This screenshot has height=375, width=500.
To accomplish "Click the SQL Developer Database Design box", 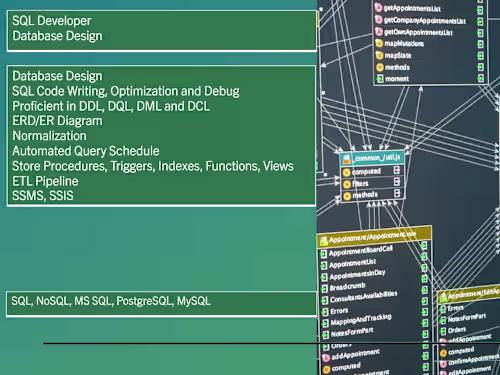I will pyautogui.click(x=162, y=31).
